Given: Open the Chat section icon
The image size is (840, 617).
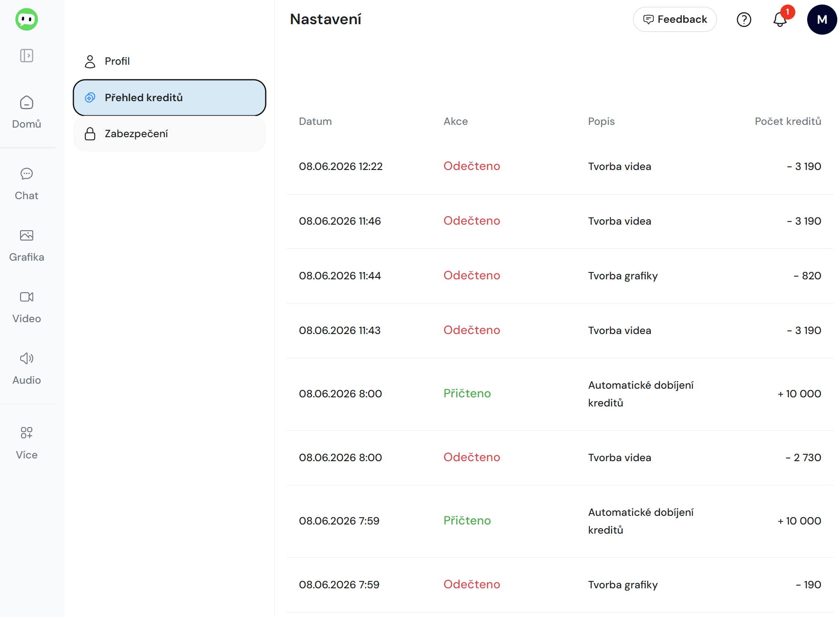Looking at the screenshot, I should pyautogui.click(x=26, y=174).
